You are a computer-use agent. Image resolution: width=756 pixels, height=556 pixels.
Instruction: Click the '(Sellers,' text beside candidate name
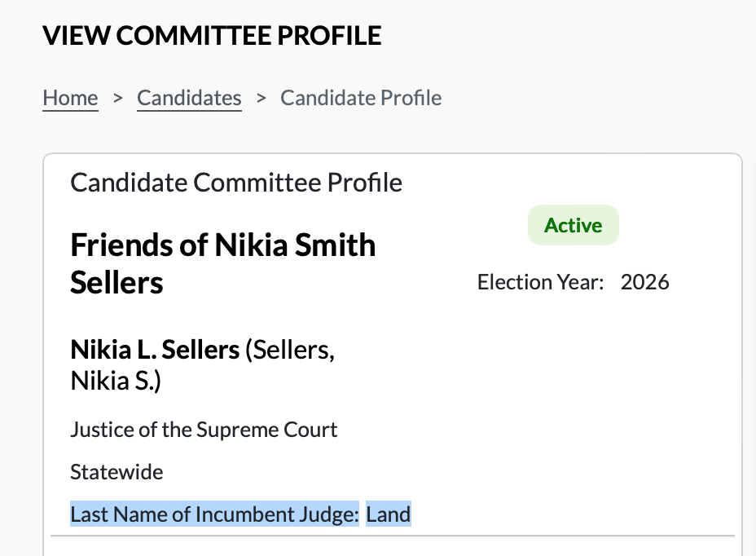(291, 351)
